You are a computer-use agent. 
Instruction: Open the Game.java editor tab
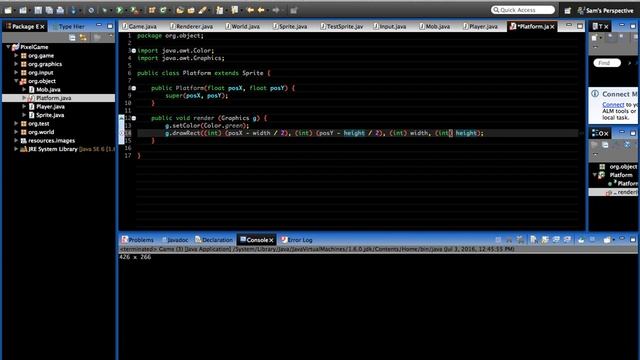click(x=139, y=26)
